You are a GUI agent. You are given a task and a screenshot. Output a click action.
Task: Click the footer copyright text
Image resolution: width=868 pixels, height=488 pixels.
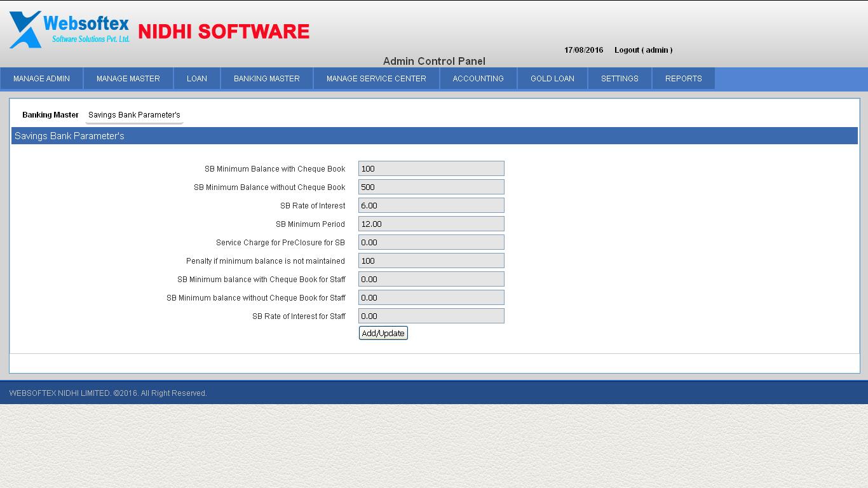click(108, 393)
